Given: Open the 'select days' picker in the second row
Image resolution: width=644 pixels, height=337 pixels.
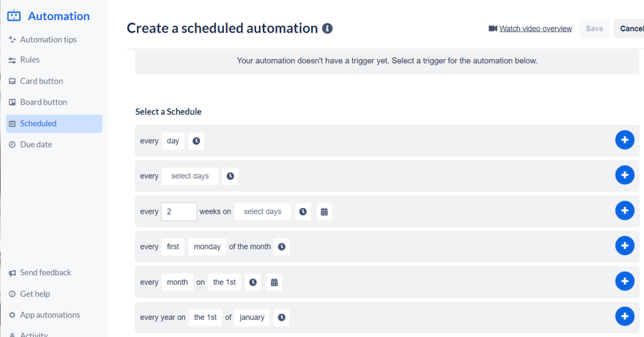Looking at the screenshot, I should (190, 176).
